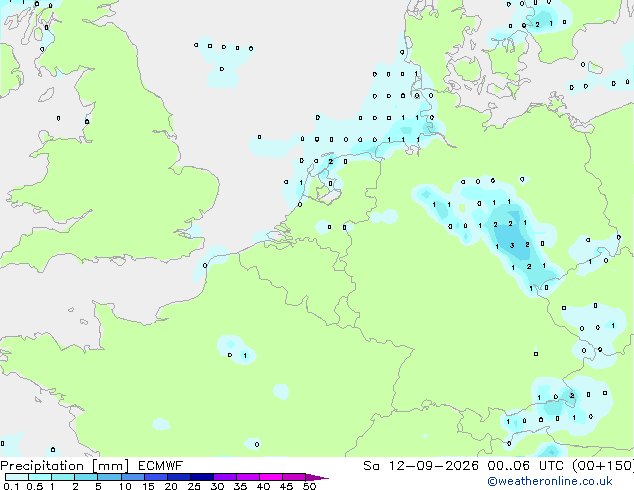Click the swatch between 45 and 50
Image resolution: width=634 pixels, height=490 pixels.
coord(294,477)
